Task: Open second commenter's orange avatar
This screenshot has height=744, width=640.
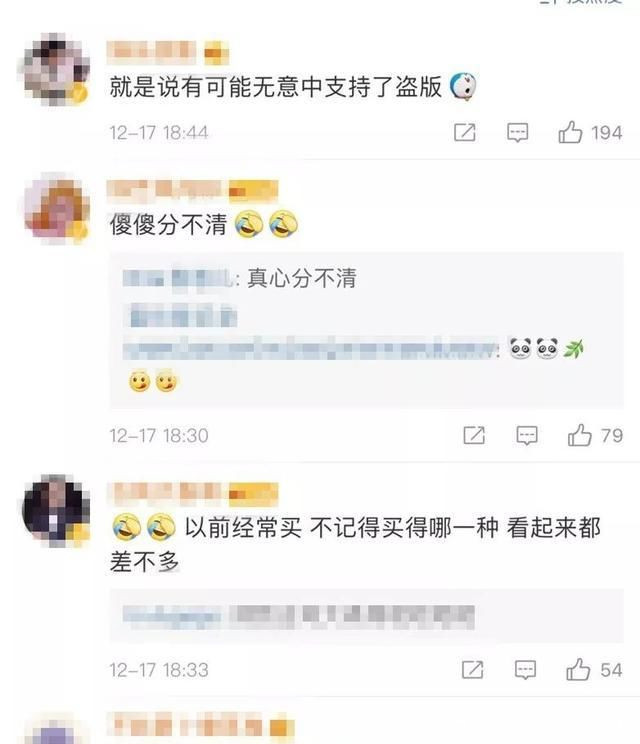Action: tap(57, 209)
